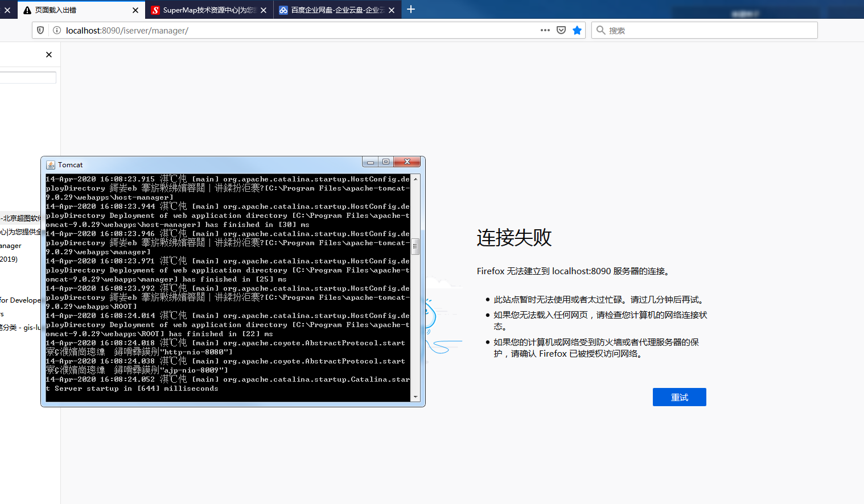The height and width of the screenshot is (504, 864).
Task: Click sidebar entry '北京超图软件'
Action: 20,218
